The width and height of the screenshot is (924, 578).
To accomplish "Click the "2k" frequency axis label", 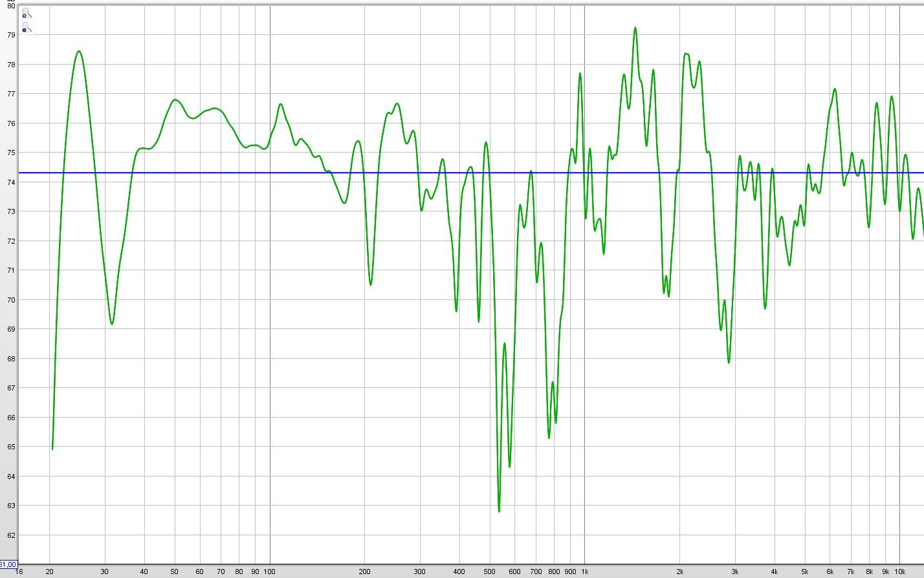I will pos(679,572).
